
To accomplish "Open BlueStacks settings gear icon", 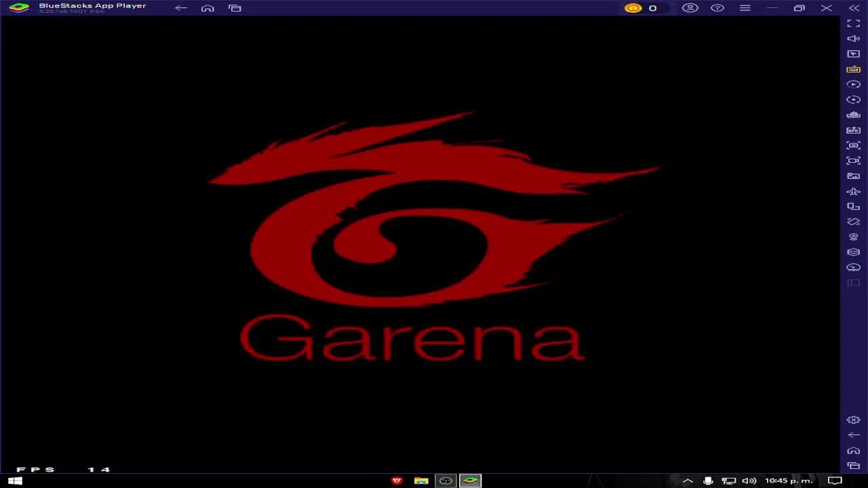I will click(x=853, y=420).
